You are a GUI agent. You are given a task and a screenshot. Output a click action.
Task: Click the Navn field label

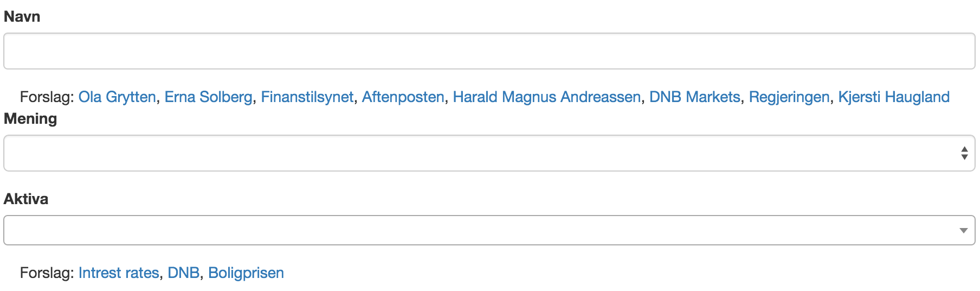click(22, 17)
